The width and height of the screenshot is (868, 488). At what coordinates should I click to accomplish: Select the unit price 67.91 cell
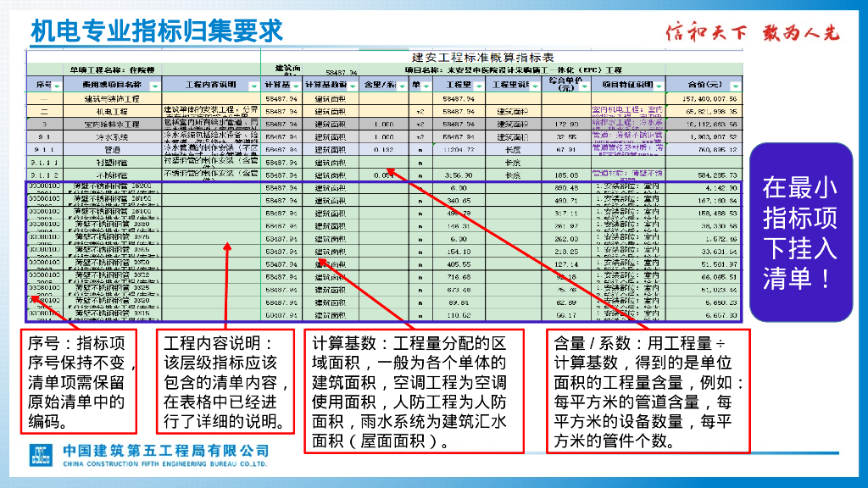(566, 149)
